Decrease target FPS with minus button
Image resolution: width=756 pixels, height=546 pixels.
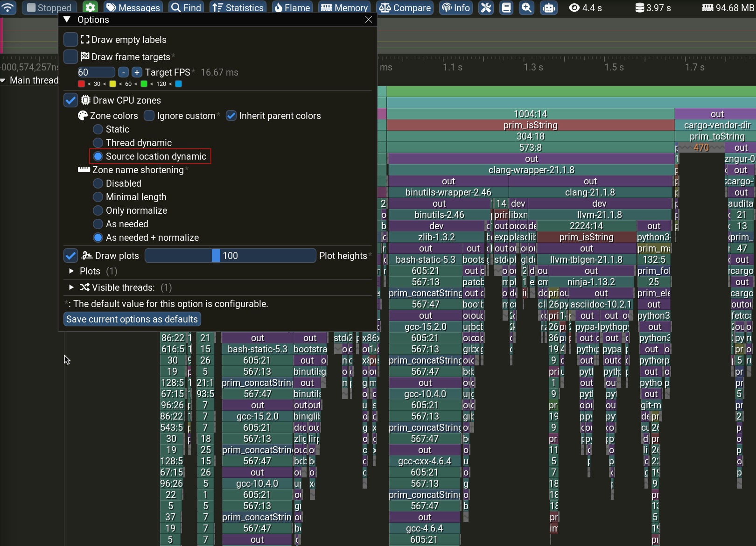tap(123, 72)
